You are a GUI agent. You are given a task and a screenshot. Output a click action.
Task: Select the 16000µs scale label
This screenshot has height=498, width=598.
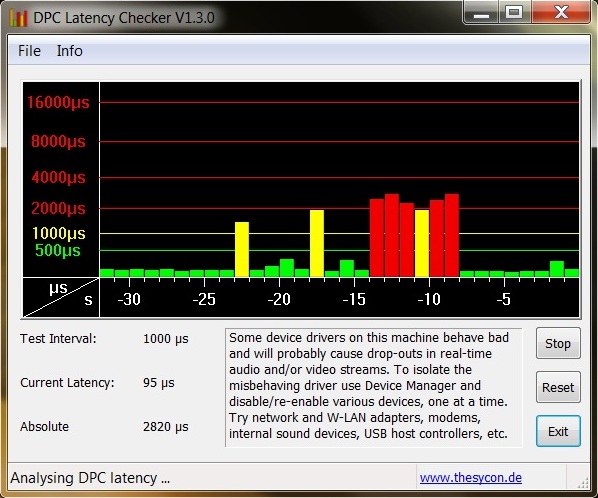click(x=58, y=103)
